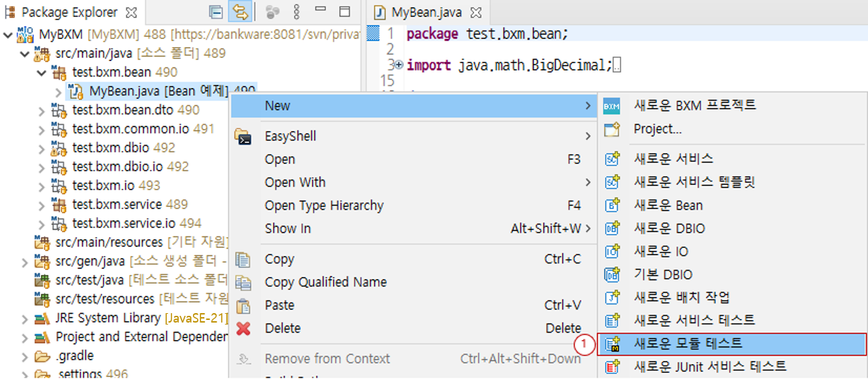The height and width of the screenshot is (379, 868).
Task: Click the Paste clipboard icon
Action: tap(243, 306)
